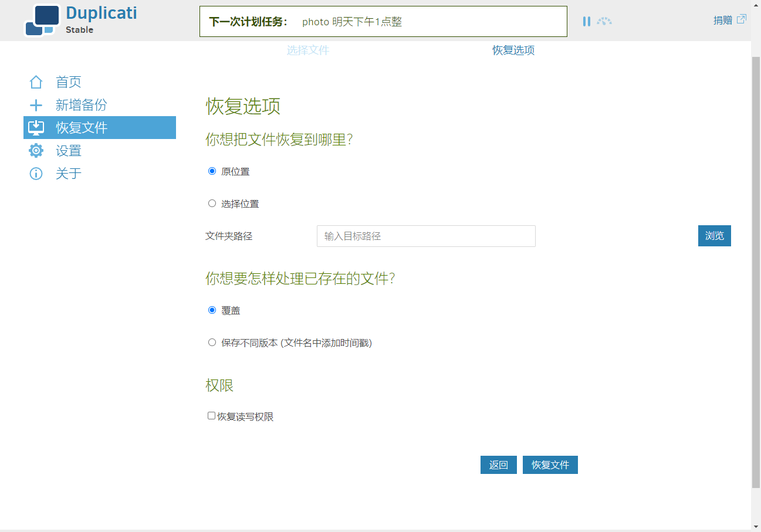Viewport: 761px width, 532px height.
Task: Click the 返回 back button
Action: [499, 465]
